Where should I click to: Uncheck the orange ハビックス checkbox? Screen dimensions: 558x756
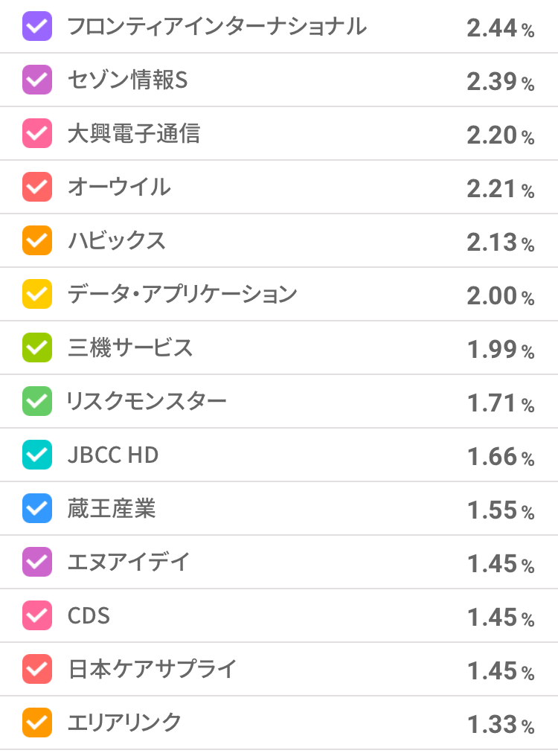pos(37,241)
